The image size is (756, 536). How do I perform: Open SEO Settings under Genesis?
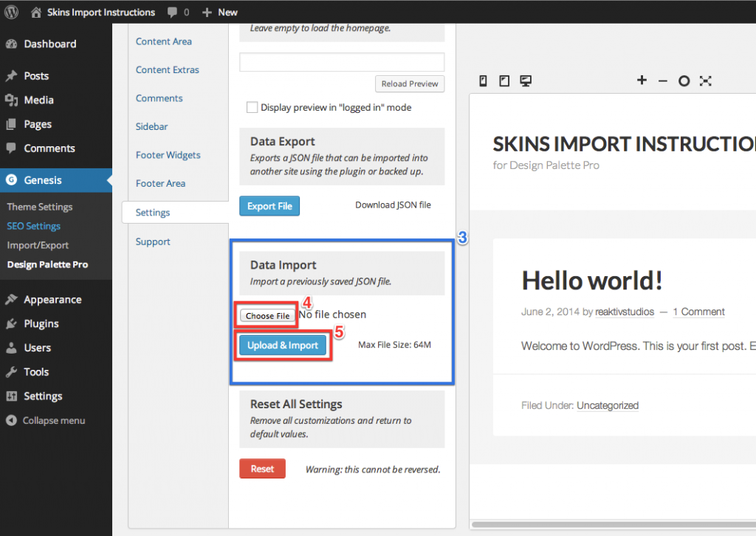click(x=34, y=226)
